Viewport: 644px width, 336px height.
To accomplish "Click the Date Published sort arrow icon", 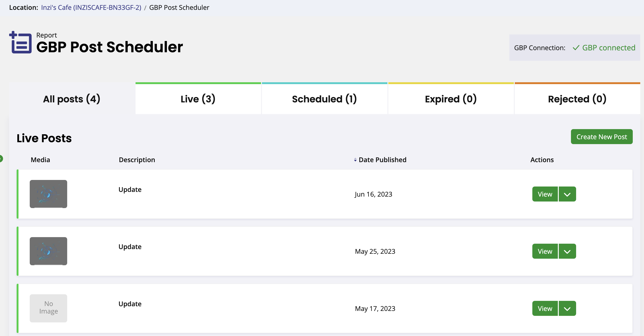I will pos(355,160).
